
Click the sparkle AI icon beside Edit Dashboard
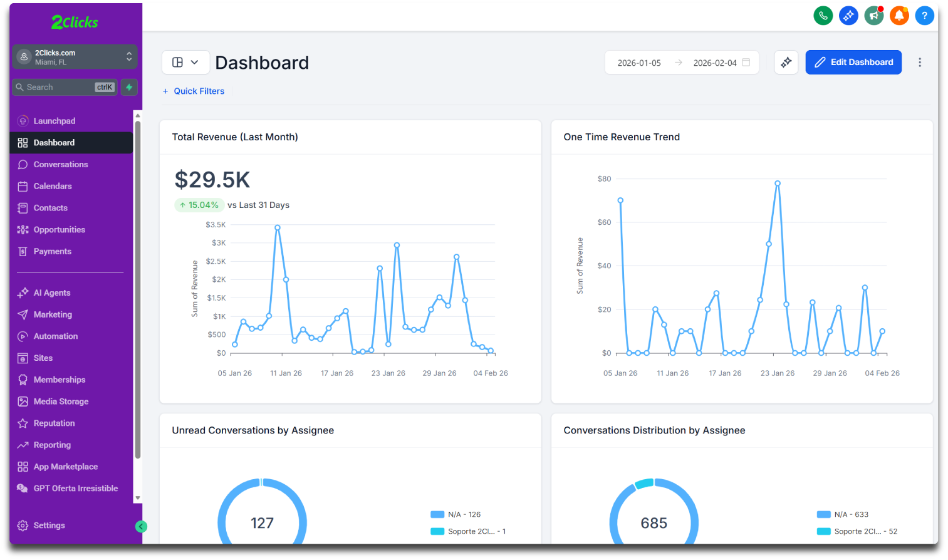(786, 63)
